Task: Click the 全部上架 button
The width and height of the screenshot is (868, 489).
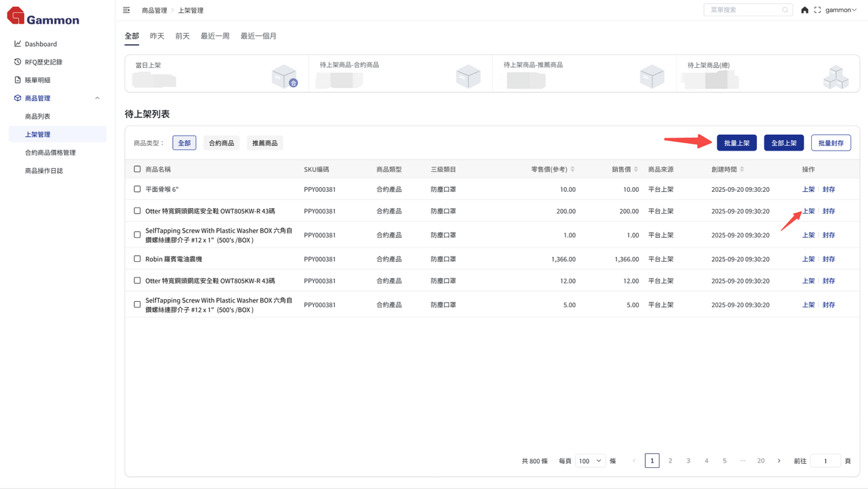Action: (784, 143)
